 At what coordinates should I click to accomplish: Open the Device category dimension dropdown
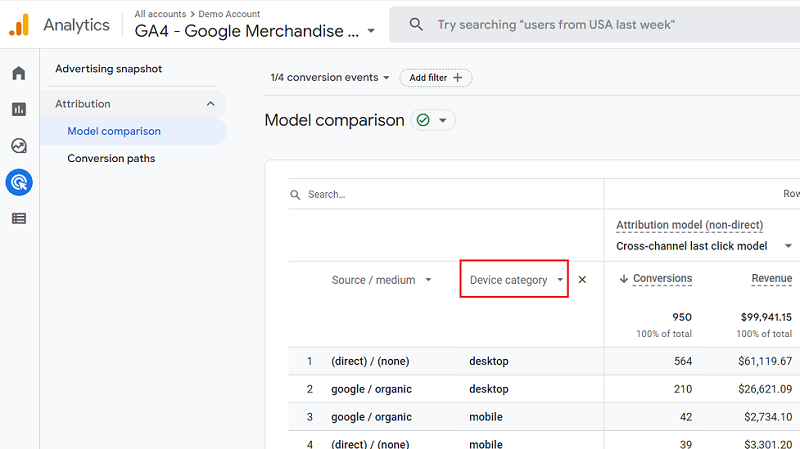514,279
